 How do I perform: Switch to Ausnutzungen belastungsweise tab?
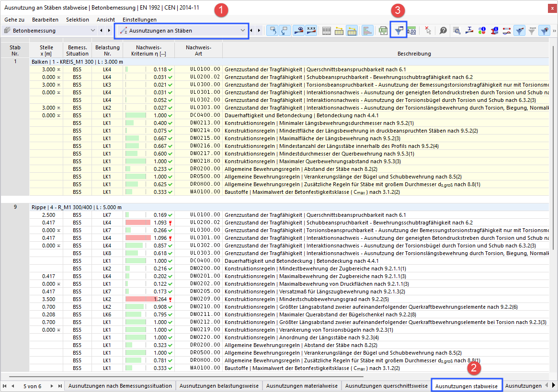click(219, 386)
